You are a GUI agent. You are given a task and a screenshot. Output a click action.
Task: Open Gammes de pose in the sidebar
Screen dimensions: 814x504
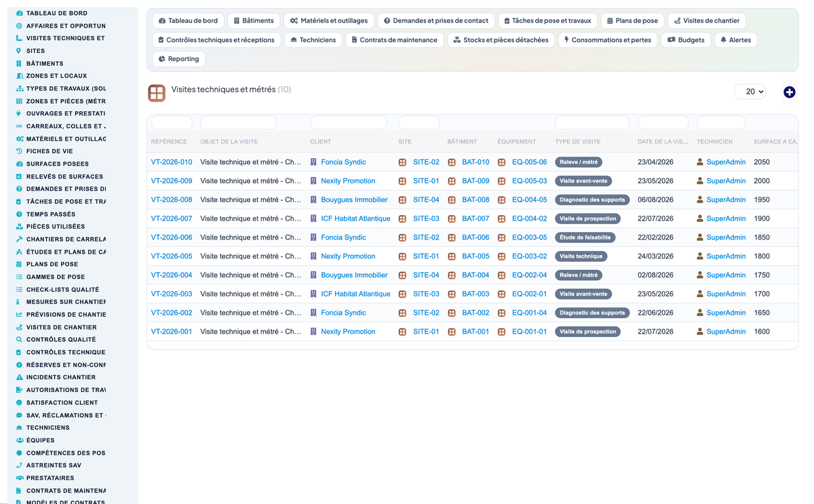tap(56, 277)
